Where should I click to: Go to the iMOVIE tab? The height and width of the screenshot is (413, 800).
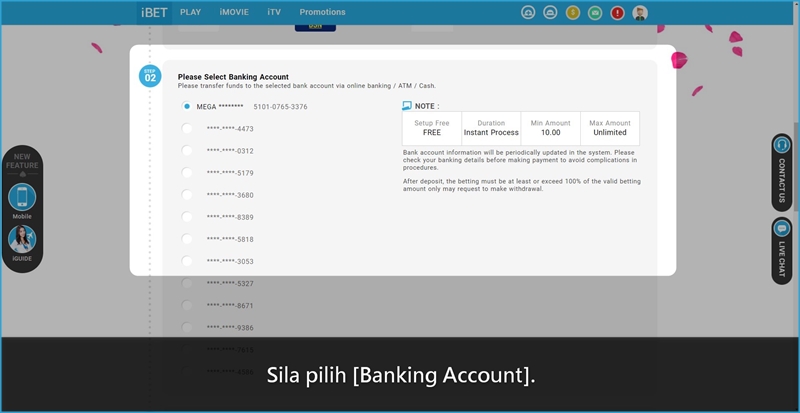(234, 12)
